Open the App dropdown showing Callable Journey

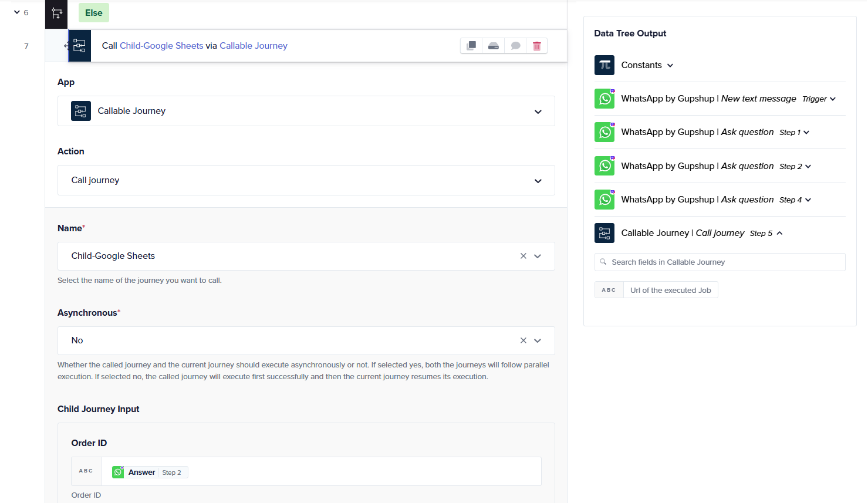[306, 111]
